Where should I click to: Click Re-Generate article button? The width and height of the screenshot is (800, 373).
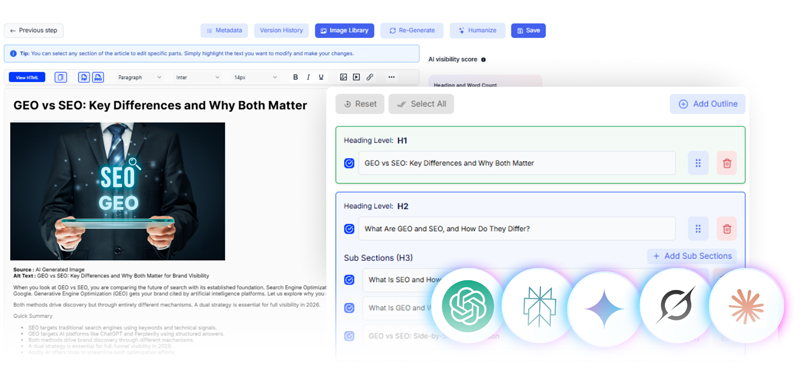[412, 31]
